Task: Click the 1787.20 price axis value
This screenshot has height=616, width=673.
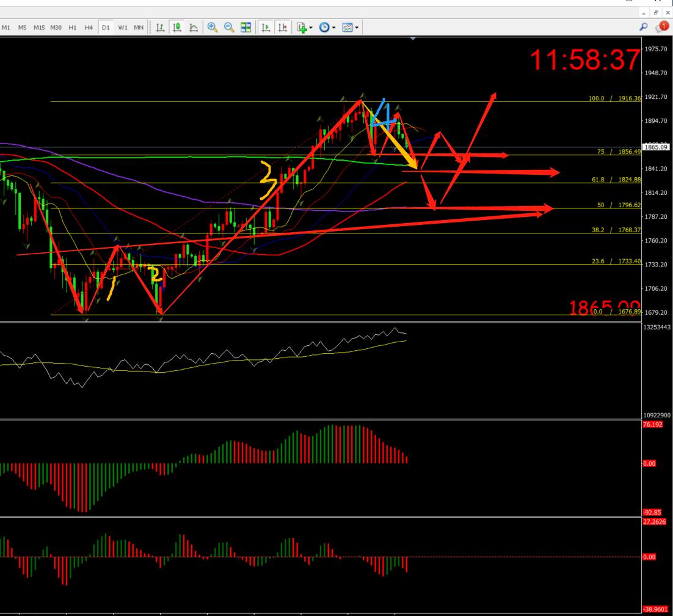Action: [x=656, y=217]
